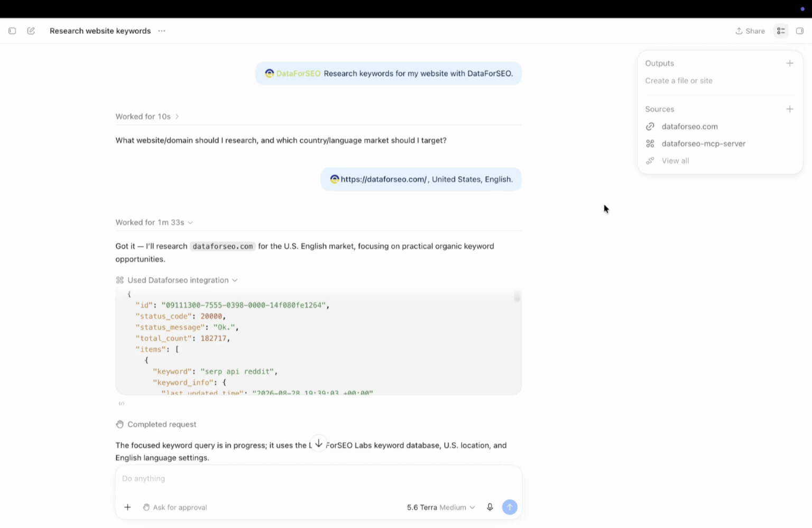Click View all sources
Image resolution: width=812 pixels, height=528 pixels.
[675, 161]
